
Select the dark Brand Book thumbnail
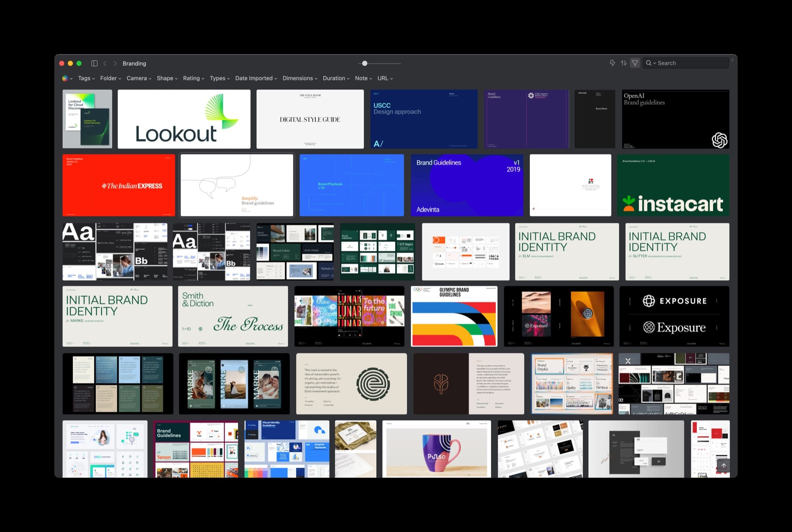tap(595, 119)
